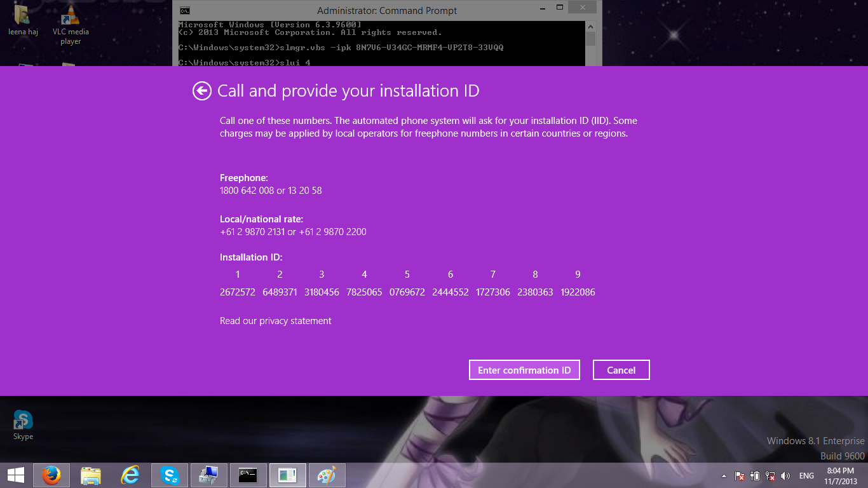Image resolution: width=868 pixels, height=488 pixels.
Task: Select the active activation window taskbar icon
Action: pos(288,475)
